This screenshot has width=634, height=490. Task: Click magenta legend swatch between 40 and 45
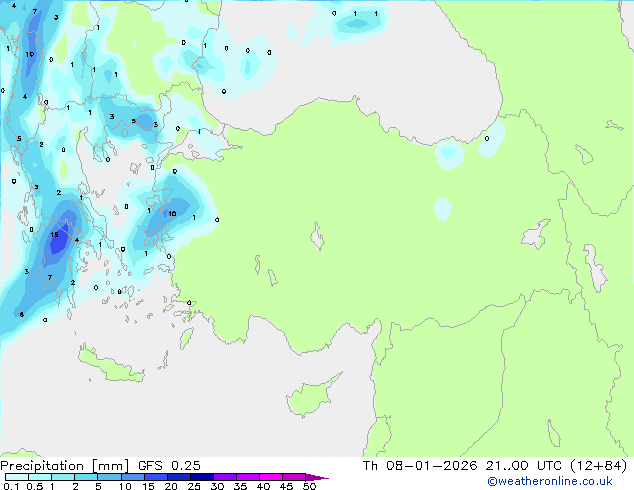271,477
